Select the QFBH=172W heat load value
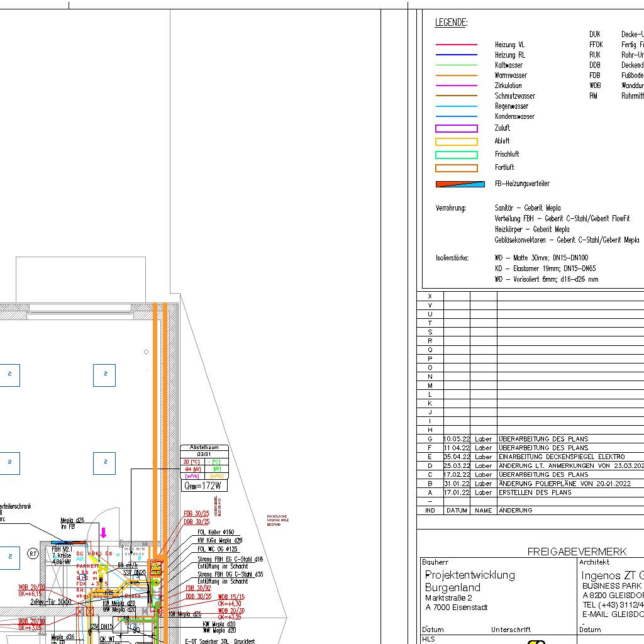This screenshot has height=644, width=644. [204, 486]
